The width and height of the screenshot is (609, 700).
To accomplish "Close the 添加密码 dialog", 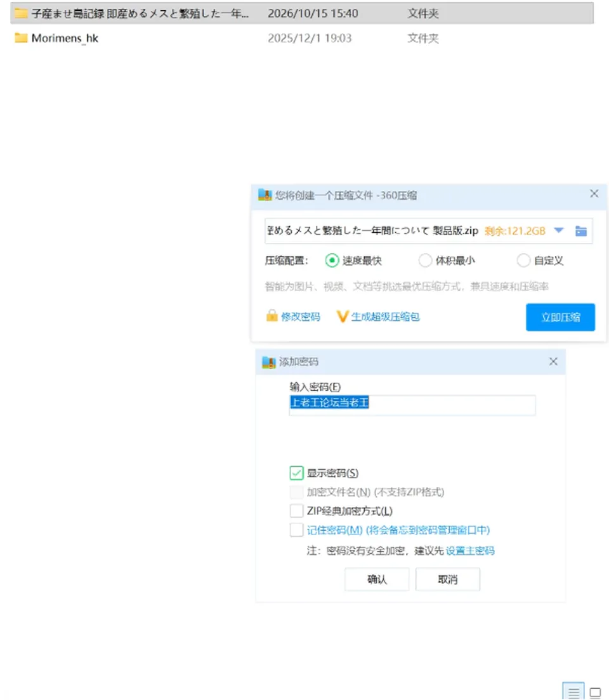I will 553,361.
